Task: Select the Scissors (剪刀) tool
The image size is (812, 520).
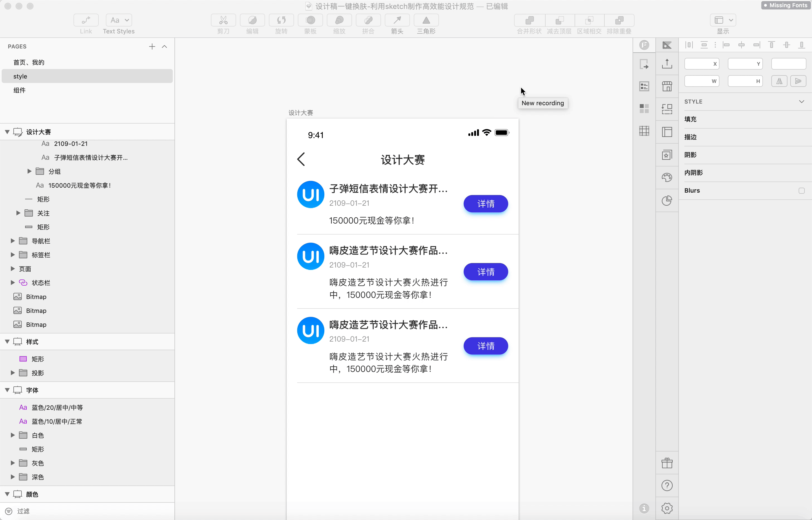Action: click(x=223, y=21)
